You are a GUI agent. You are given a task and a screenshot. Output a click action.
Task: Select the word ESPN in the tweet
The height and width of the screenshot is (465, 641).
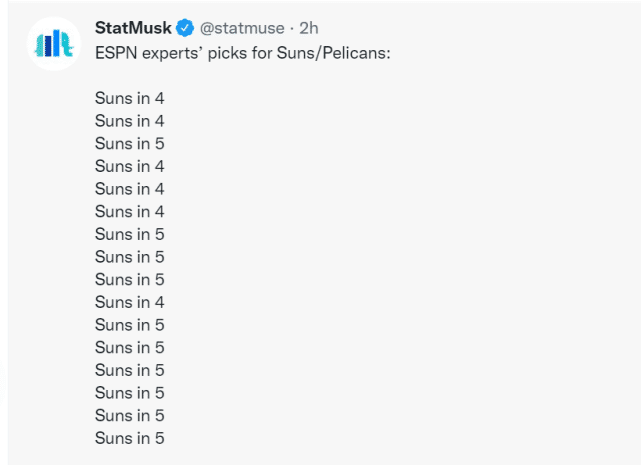116,53
